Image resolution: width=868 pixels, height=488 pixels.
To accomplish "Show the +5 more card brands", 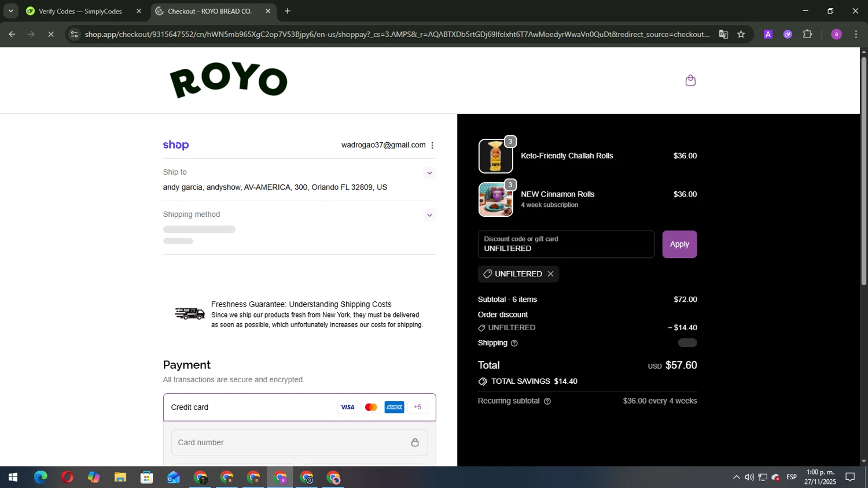I will (417, 407).
